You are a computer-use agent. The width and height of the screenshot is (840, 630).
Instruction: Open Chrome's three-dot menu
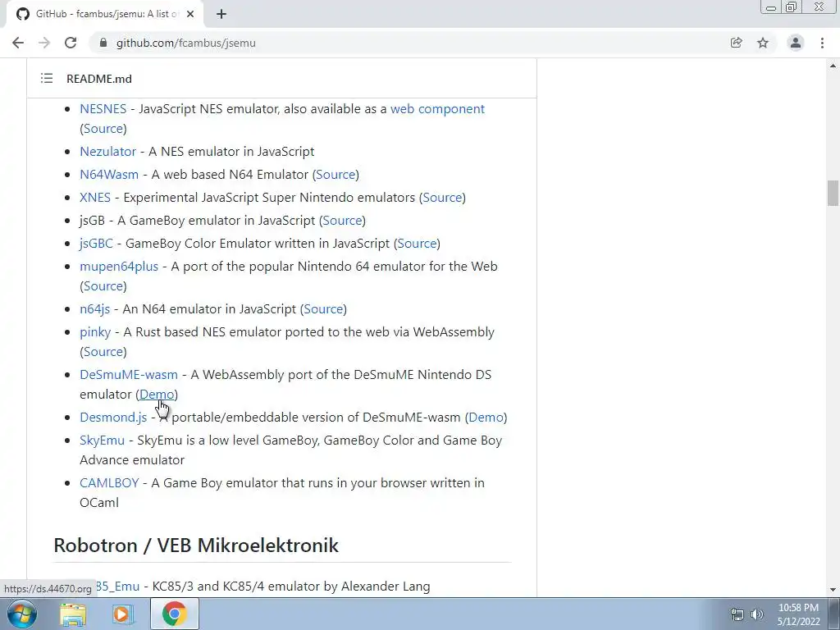pyautogui.click(x=822, y=43)
